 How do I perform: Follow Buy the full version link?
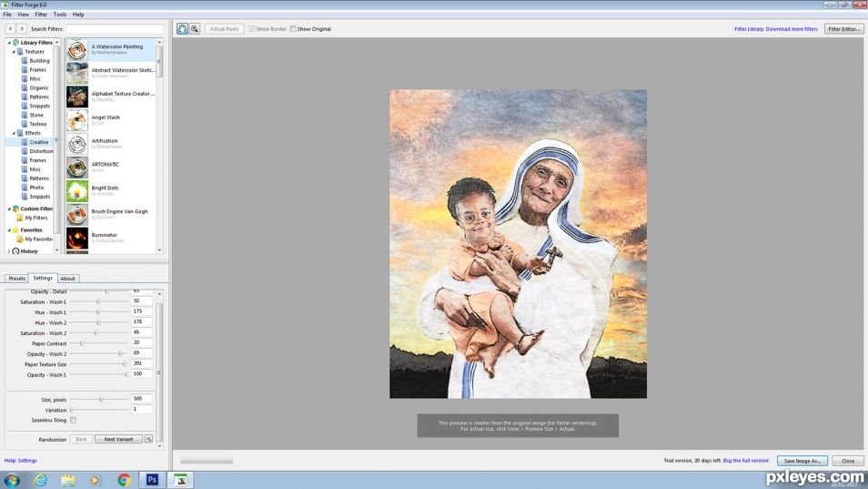coord(746,461)
